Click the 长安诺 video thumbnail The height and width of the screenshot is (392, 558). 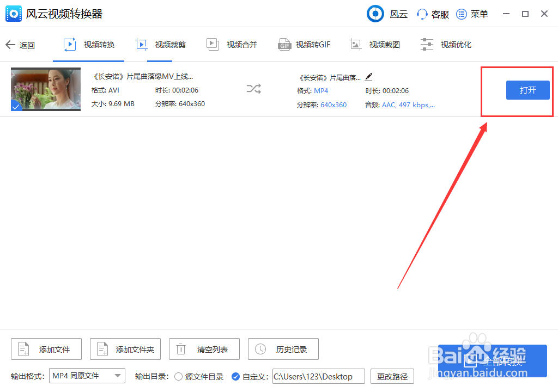coord(46,89)
